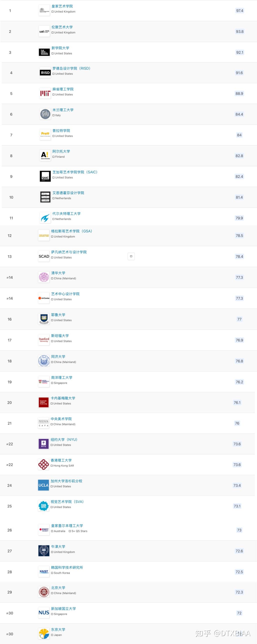
Task: Click the black SAIC logo
Action: (45, 176)
